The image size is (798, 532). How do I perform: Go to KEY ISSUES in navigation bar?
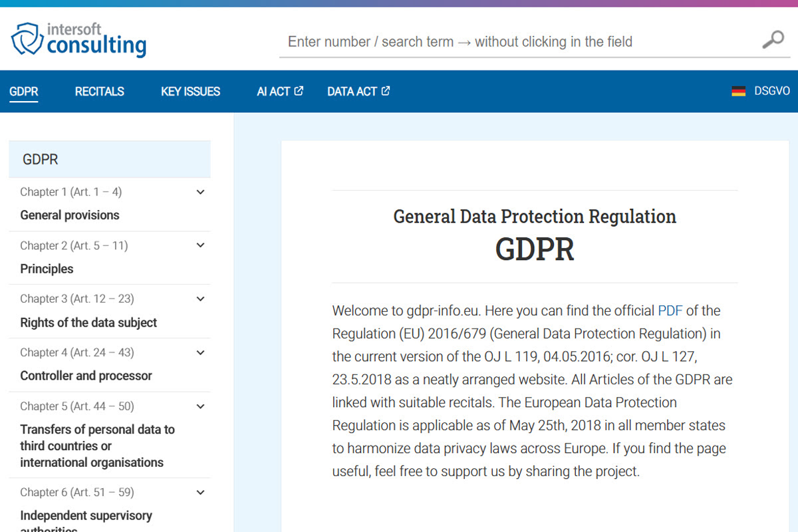[190, 92]
